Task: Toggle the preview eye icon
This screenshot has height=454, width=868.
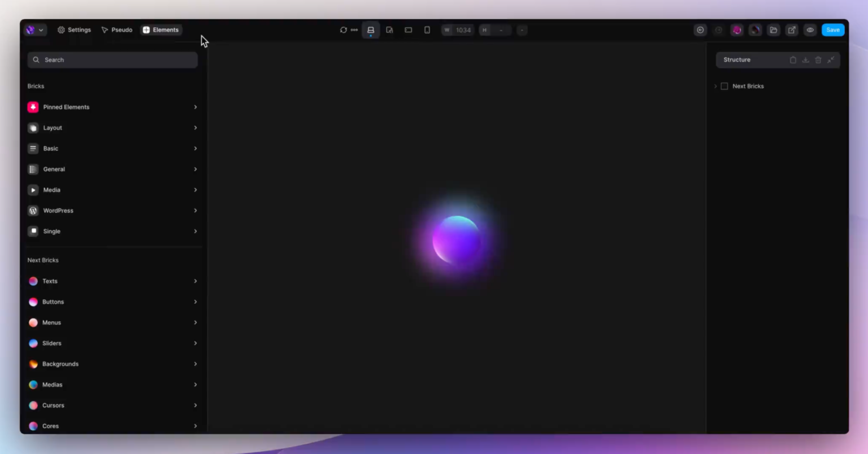Action: click(x=810, y=30)
